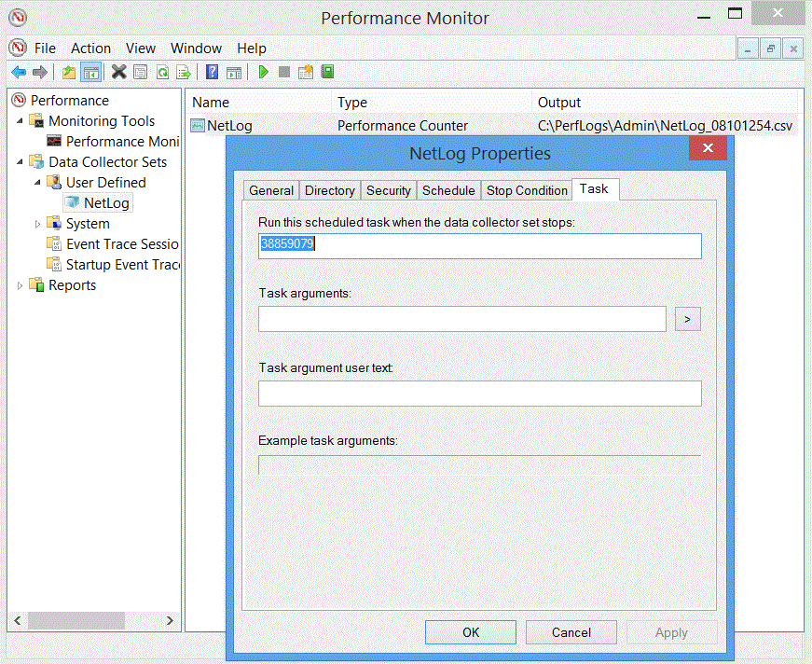Select the Task tab
The height and width of the screenshot is (664, 812).
(595, 189)
